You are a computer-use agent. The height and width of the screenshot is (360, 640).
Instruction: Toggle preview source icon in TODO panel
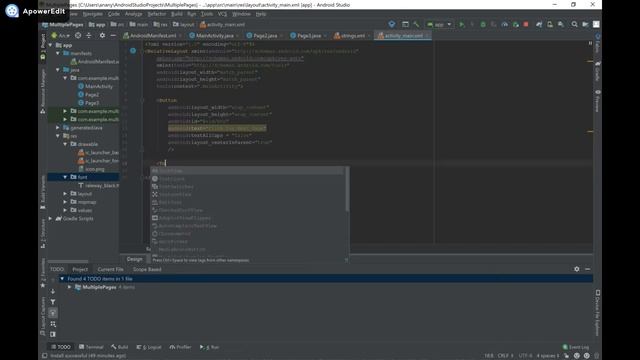53,334
